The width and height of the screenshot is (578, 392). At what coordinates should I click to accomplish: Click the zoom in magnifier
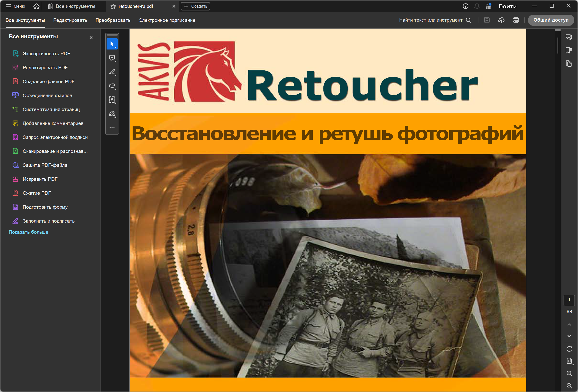coord(569,373)
